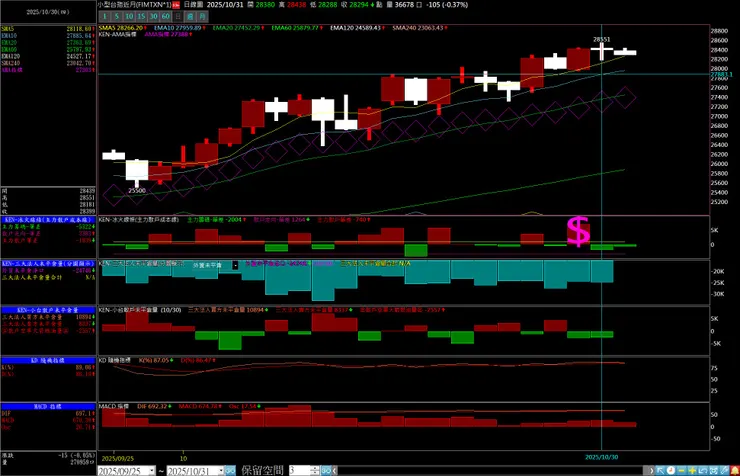Click date label 2025/10/30 in left panel

[x=47, y=12]
